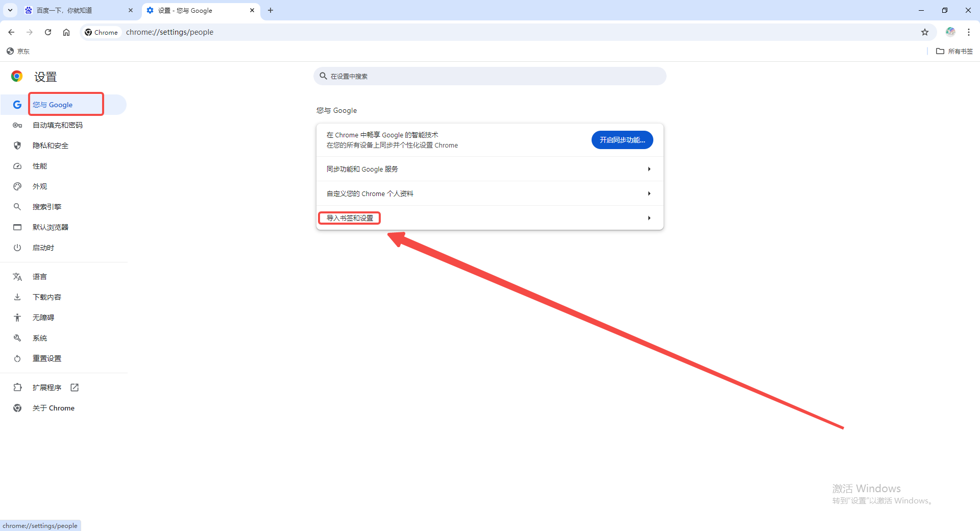Screen dimensions: 980x531
Task: Open 搜索引擎 settings section
Action: [x=64, y=207]
